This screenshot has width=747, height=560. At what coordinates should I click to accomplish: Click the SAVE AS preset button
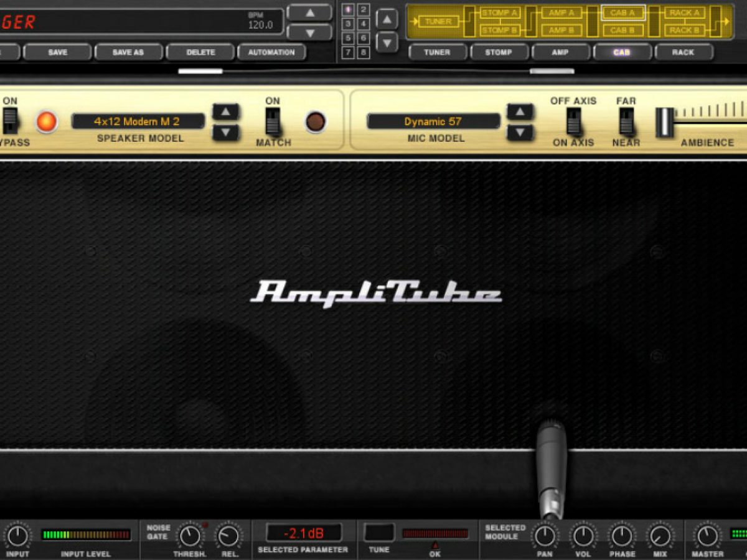tap(128, 52)
